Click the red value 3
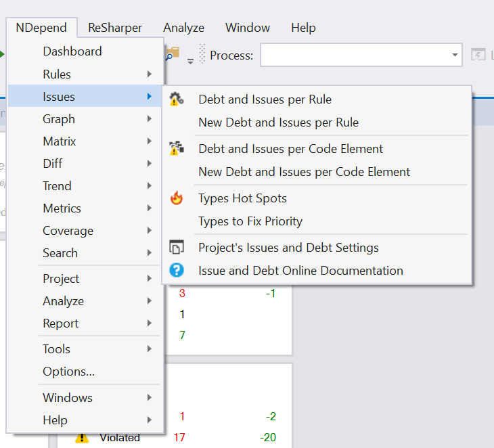This screenshot has height=448, width=494. click(182, 293)
